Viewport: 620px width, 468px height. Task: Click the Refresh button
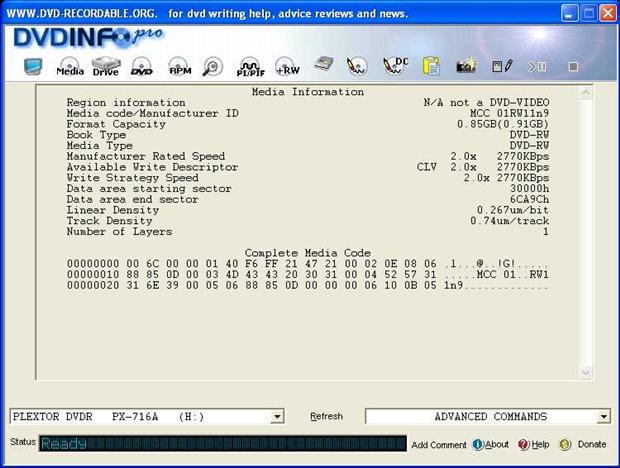(x=326, y=416)
